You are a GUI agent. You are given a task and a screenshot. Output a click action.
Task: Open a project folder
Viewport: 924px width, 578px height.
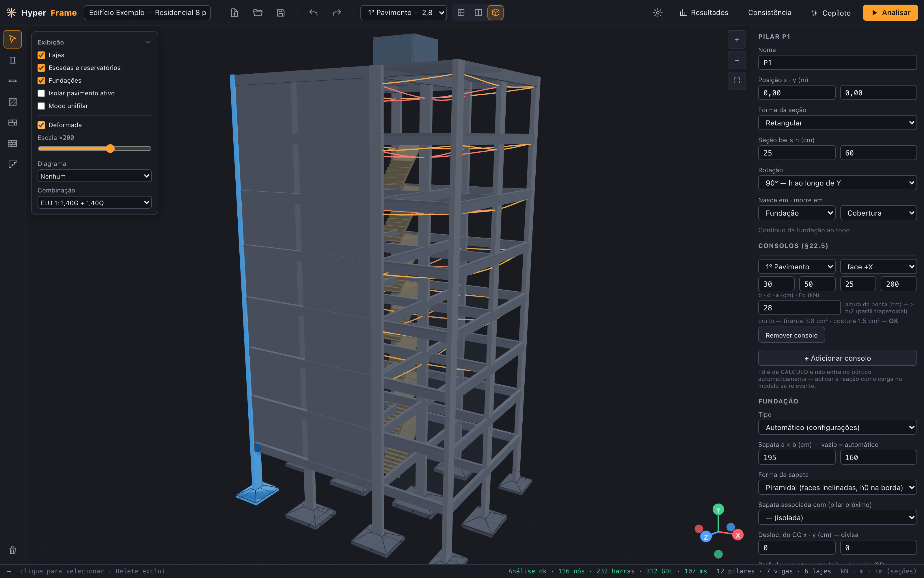[x=258, y=13]
